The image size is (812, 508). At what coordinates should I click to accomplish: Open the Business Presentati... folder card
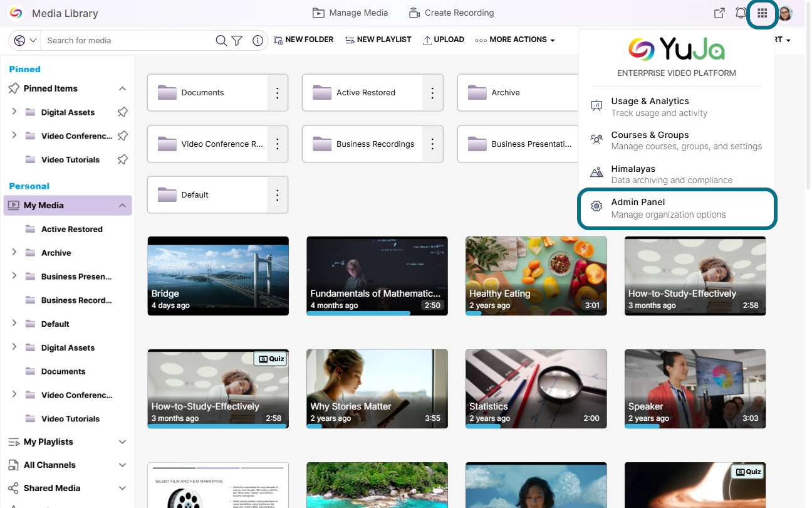coord(518,144)
